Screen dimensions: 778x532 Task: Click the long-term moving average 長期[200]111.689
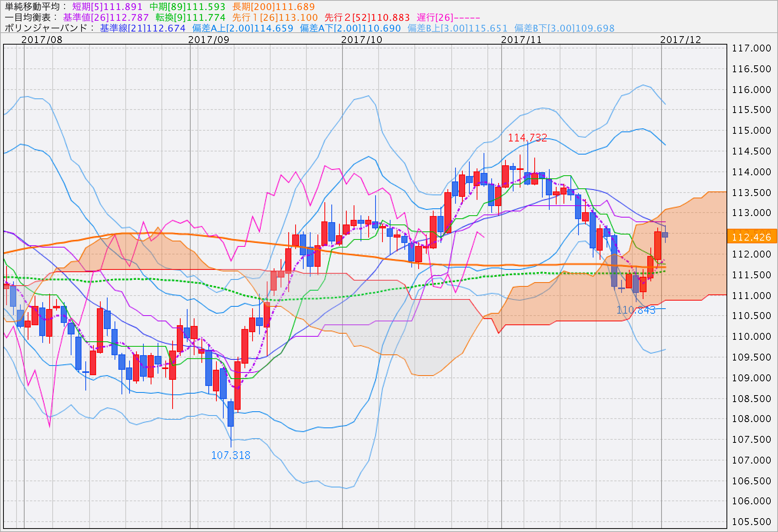coord(274,7)
